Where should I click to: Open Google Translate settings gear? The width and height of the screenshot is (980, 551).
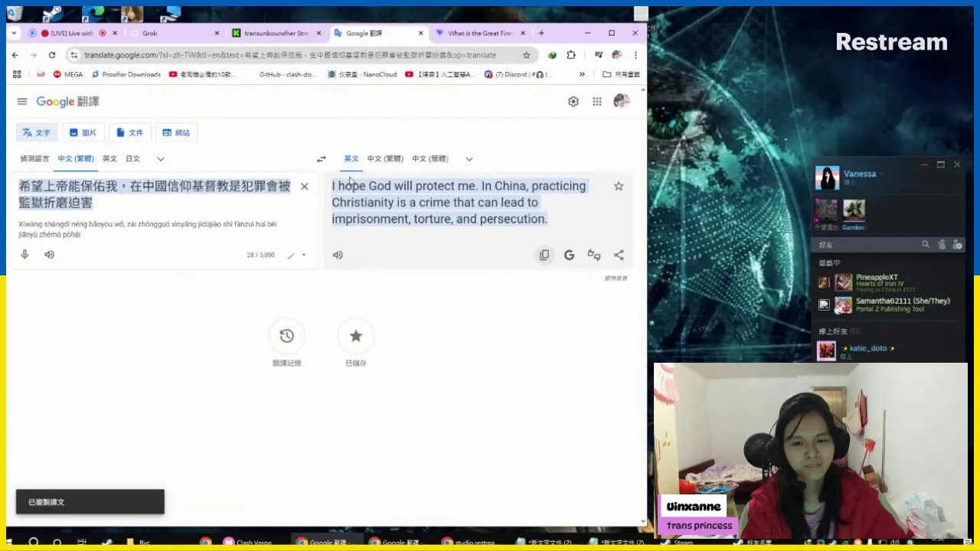pos(573,102)
